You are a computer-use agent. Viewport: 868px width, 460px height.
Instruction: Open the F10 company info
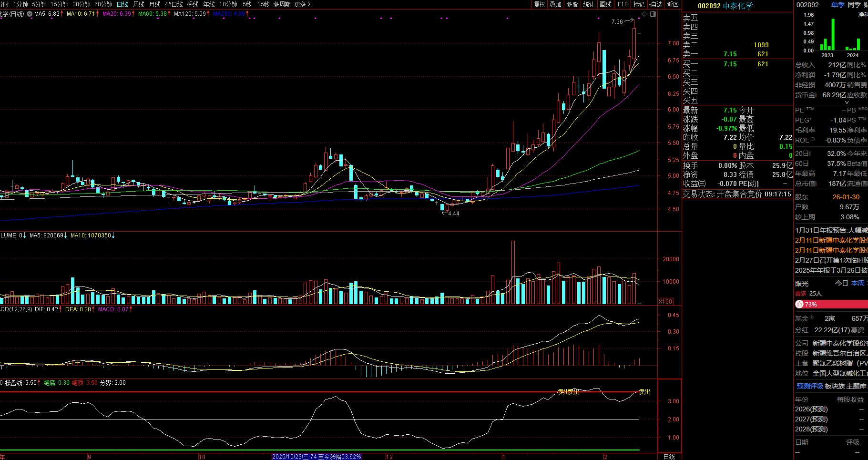coord(623,4)
